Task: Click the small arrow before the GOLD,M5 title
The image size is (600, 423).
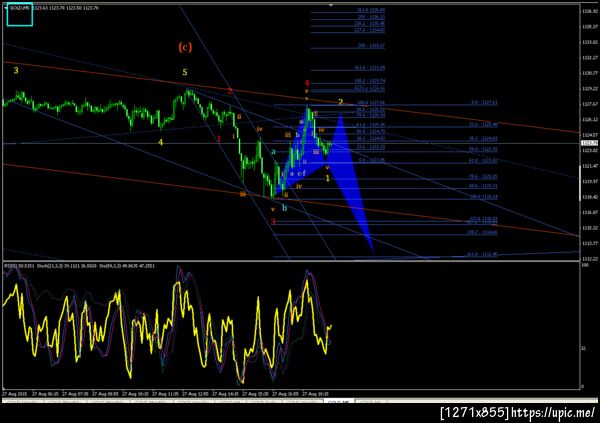Action: coord(7,7)
